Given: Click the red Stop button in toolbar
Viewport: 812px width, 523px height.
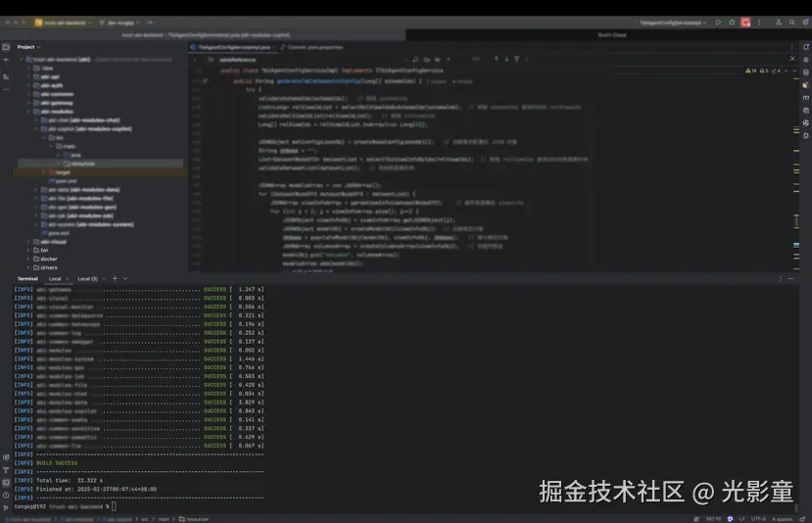Looking at the screenshot, I should pos(745,23).
